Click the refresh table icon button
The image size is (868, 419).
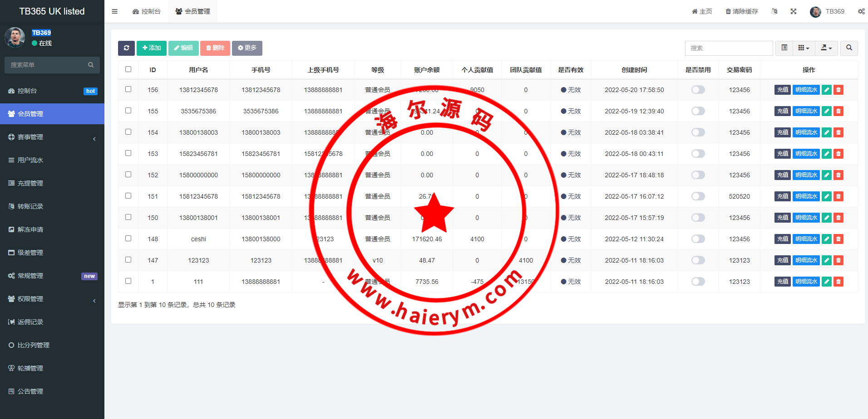(126, 48)
